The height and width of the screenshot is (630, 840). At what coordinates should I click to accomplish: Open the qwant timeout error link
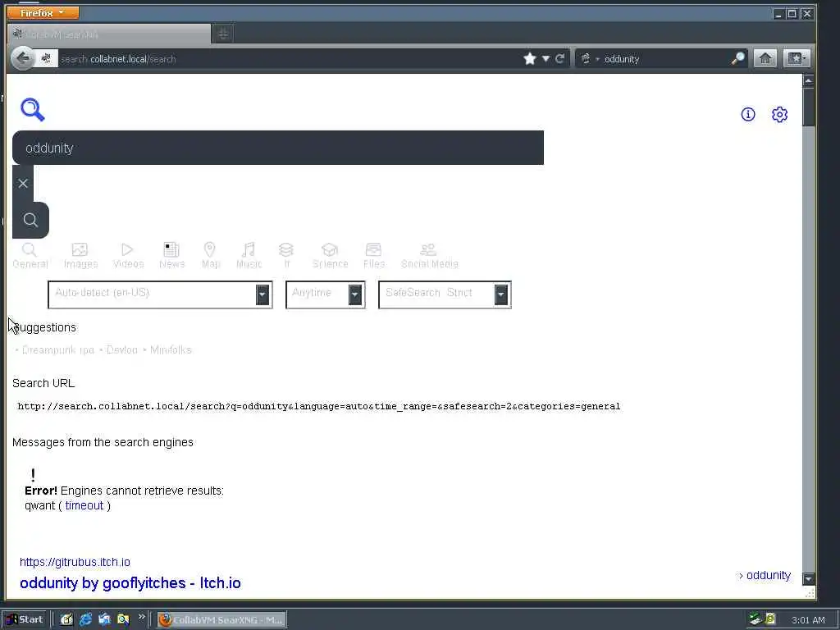point(84,505)
